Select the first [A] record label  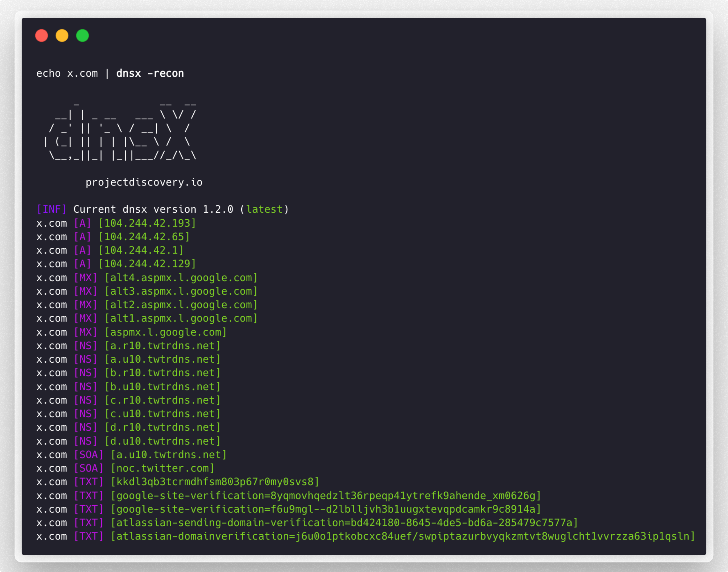coord(82,223)
